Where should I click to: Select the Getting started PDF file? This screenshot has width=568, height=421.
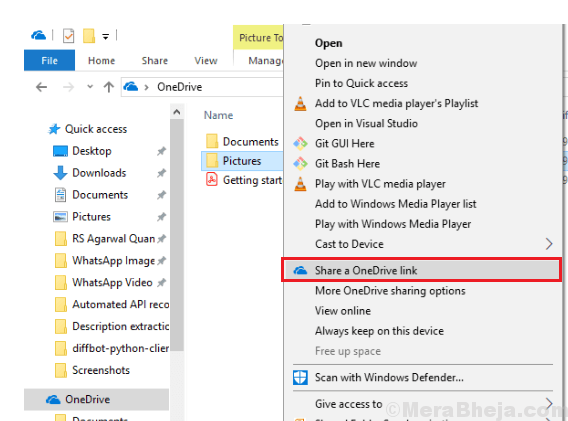(x=243, y=180)
